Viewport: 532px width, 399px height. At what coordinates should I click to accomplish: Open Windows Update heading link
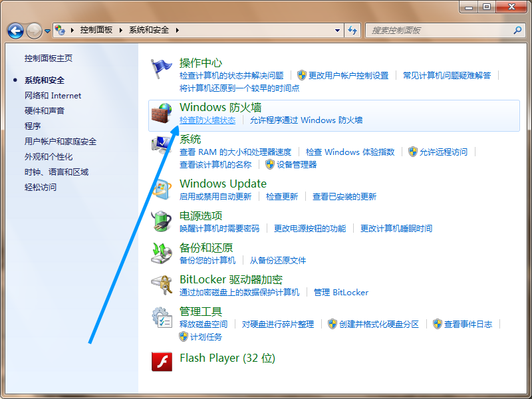[223, 184]
